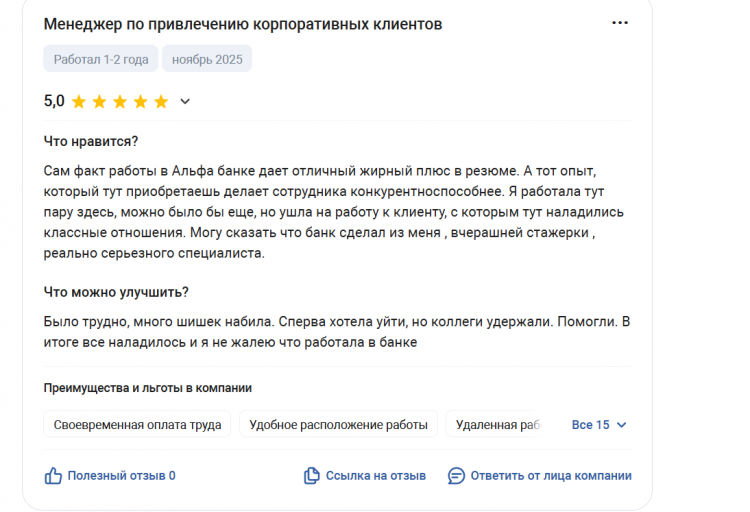Click the review title 'Менеджер по привлечению корпоративных клиентов'
This screenshot has height=512, width=750.
(242, 23)
